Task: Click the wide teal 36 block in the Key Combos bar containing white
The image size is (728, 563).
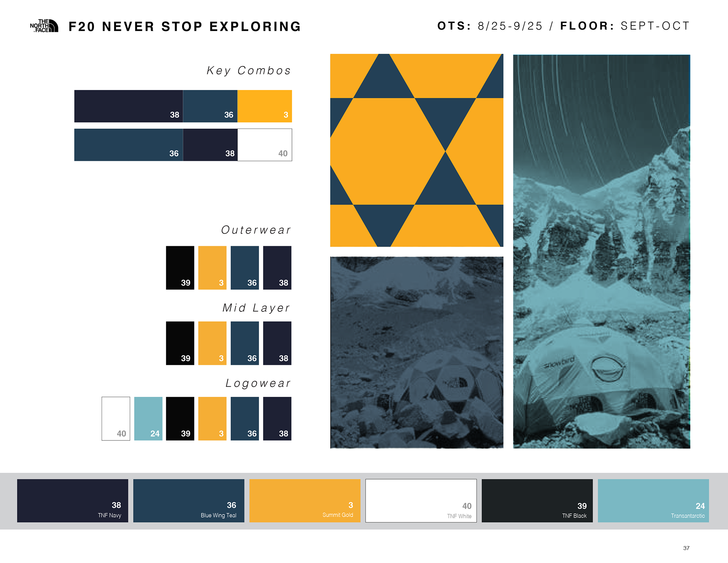Action: [129, 145]
